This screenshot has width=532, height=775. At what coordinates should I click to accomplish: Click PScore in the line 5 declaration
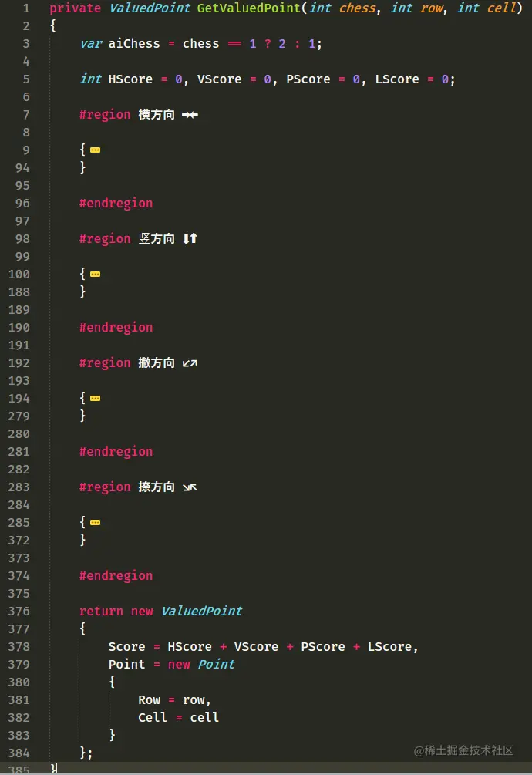pos(308,79)
